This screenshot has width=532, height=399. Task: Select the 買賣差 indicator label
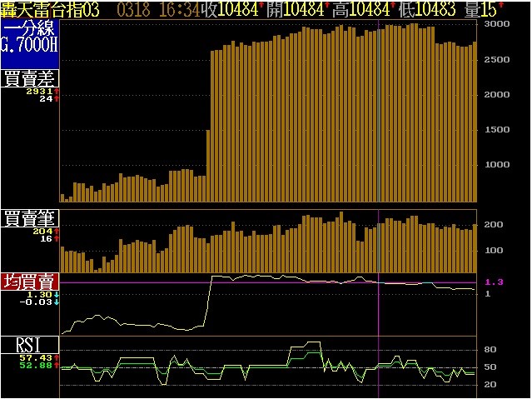pyautogui.click(x=29, y=79)
